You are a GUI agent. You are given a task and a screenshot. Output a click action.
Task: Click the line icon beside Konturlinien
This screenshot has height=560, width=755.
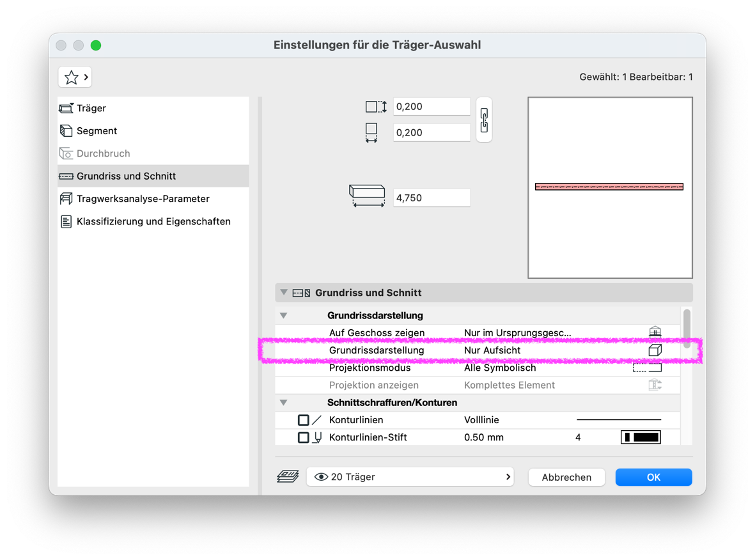(x=316, y=420)
